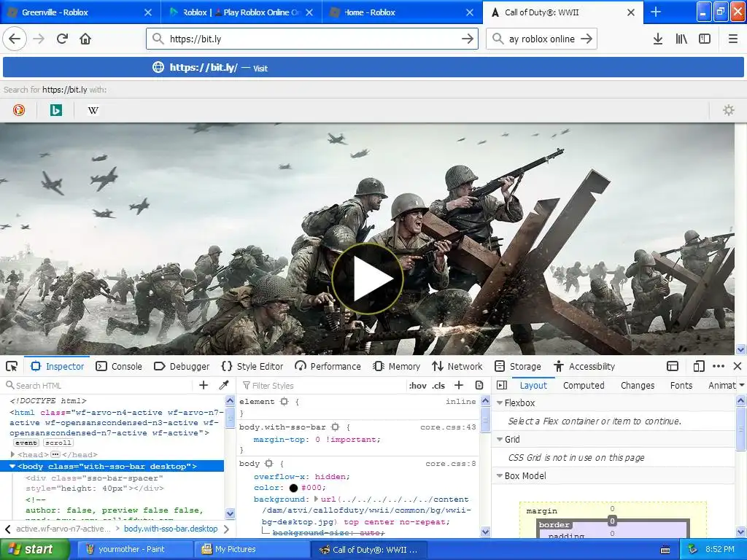Image resolution: width=747 pixels, height=560 pixels.
Task: Click the go arrow in the URL bar
Action: tap(468, 39)
